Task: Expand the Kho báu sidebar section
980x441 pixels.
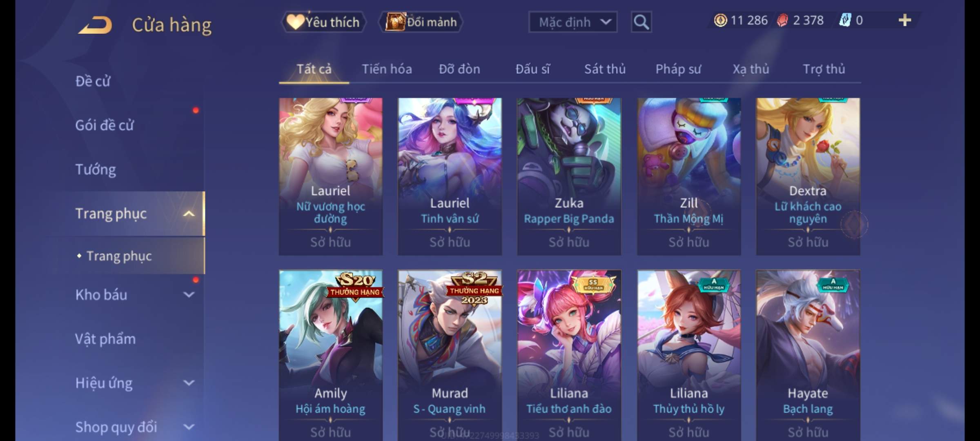Action: (x=189, y=294)
